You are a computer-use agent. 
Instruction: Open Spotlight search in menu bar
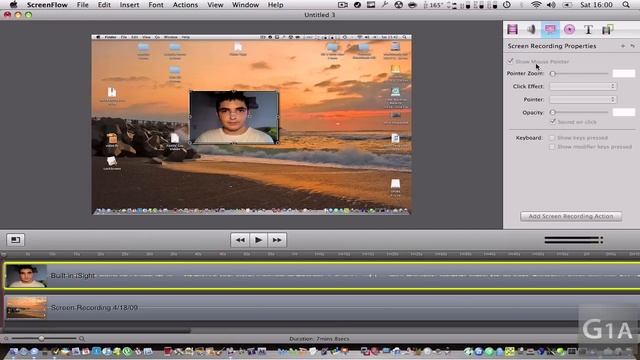pos(626,5)
